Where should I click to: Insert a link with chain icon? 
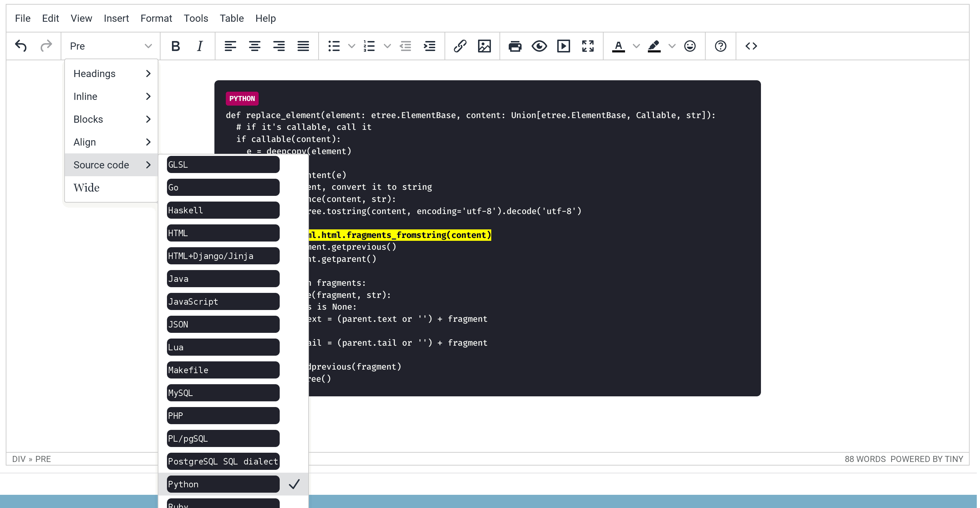click(x=460, y=46)
